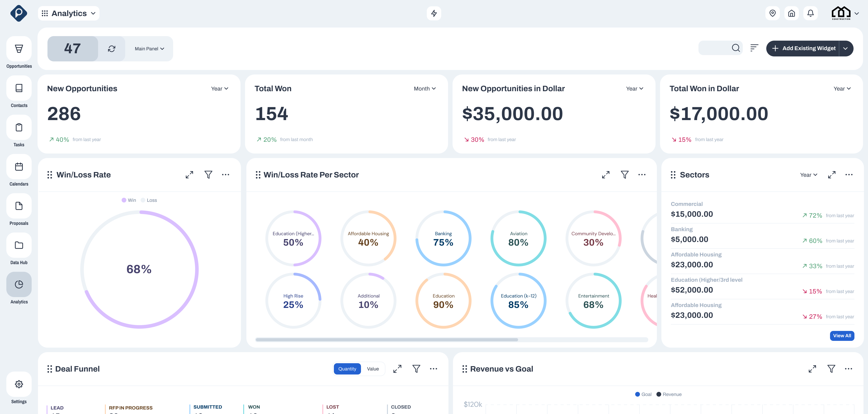Select the Data Hub sidebar icon
Viewport: 868px width, 414px height.
pos(19,245)
